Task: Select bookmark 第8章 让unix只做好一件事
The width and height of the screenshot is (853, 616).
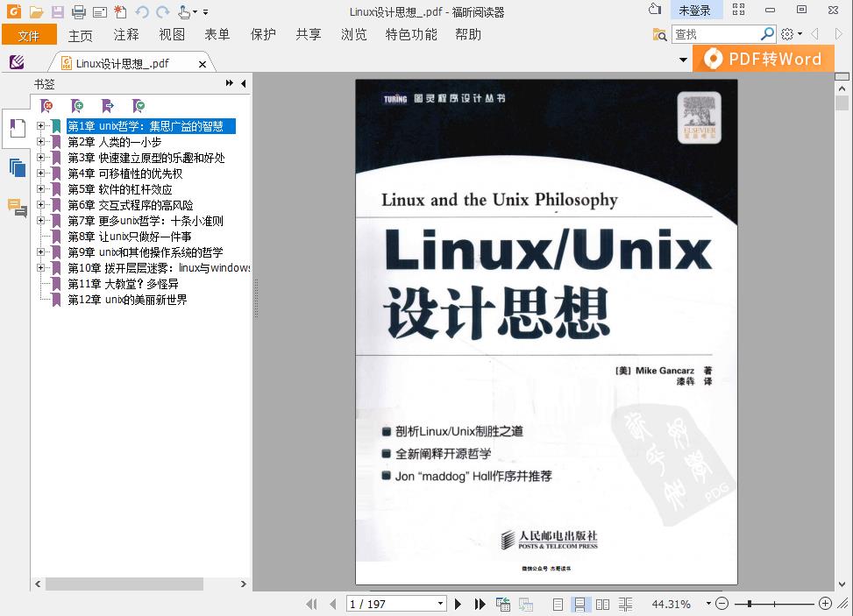Action: click(130, 237)
